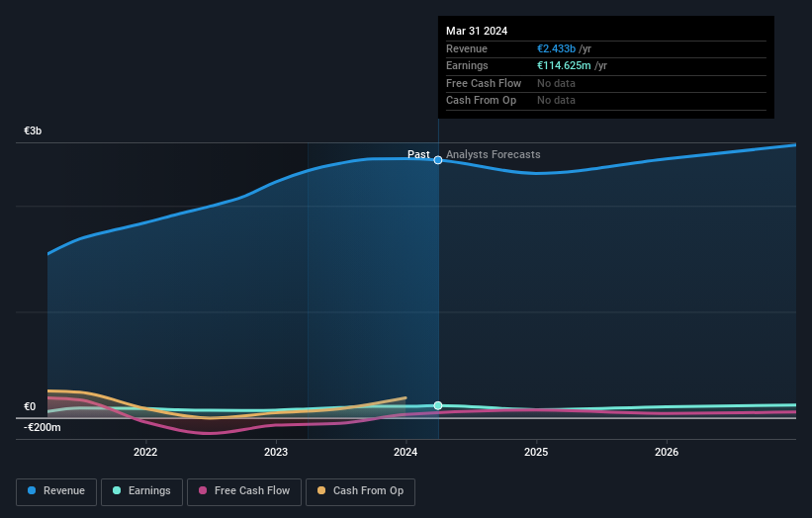Click the 2022 x-axis label

click(x=145, y=452)
